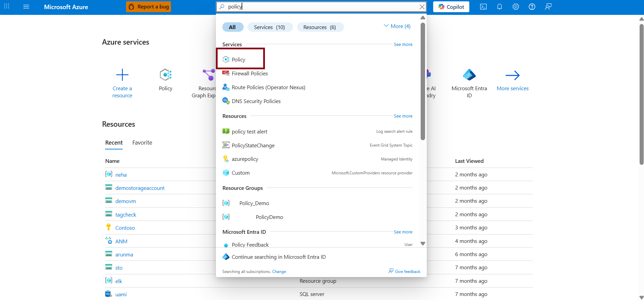644x300 pixels.
Task: Open the sto resource link
Action: [x=119, y=268]
